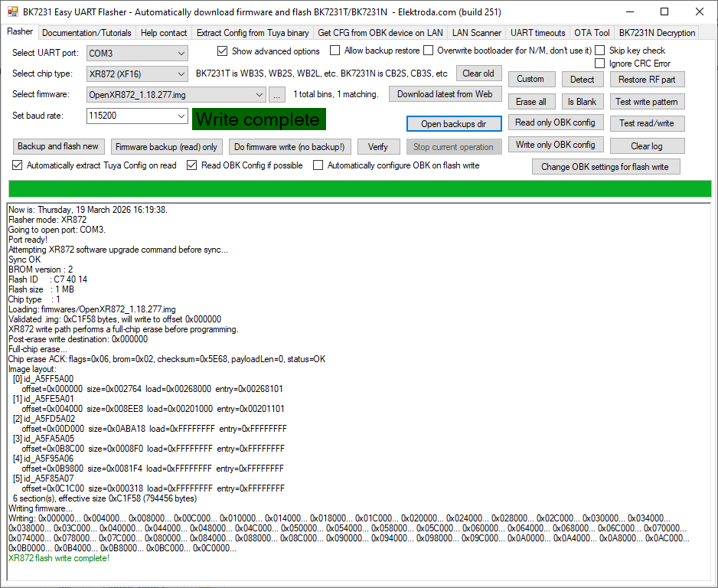Click Open backups dir button
Image resolution: width=718 pixels, height=588 pixels.
pyautogui.click(x=454, y=123)
